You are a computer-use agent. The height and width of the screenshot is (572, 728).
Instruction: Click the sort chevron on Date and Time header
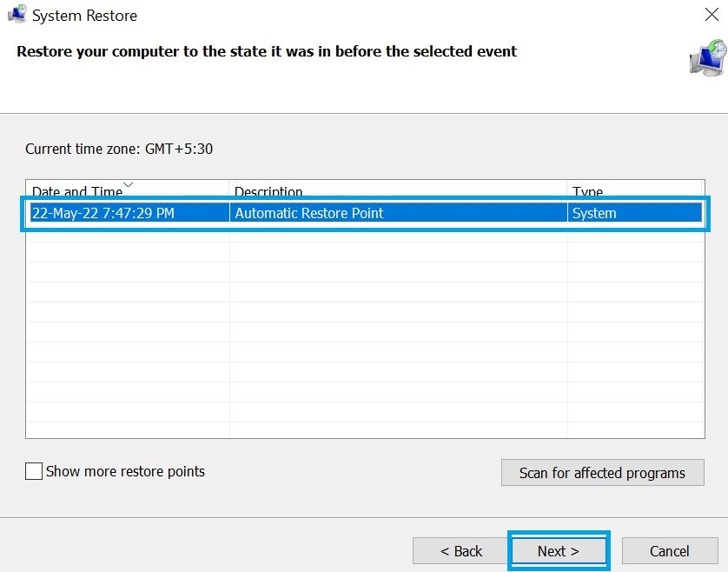(x=127, y=184)
